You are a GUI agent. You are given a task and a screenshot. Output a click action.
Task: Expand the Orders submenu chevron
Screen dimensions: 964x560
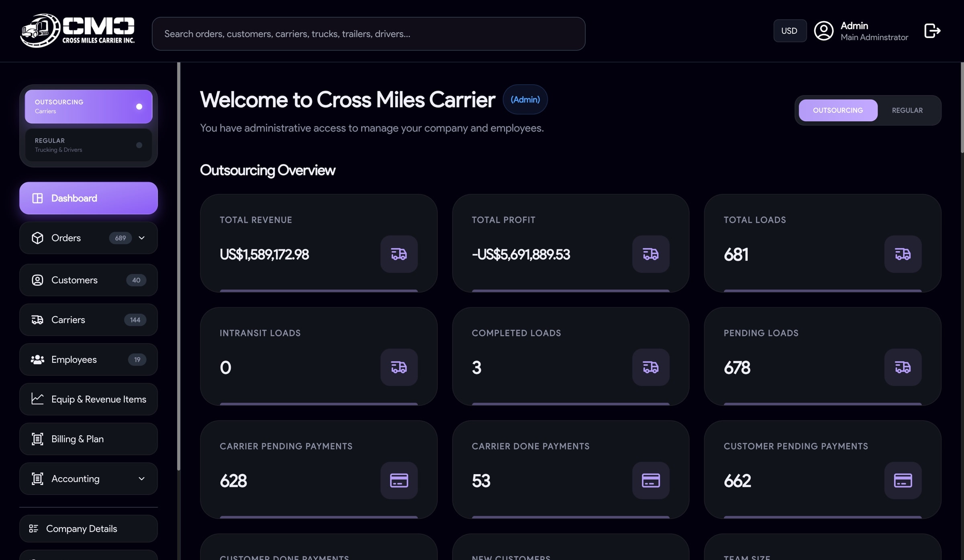pos(141,238)
